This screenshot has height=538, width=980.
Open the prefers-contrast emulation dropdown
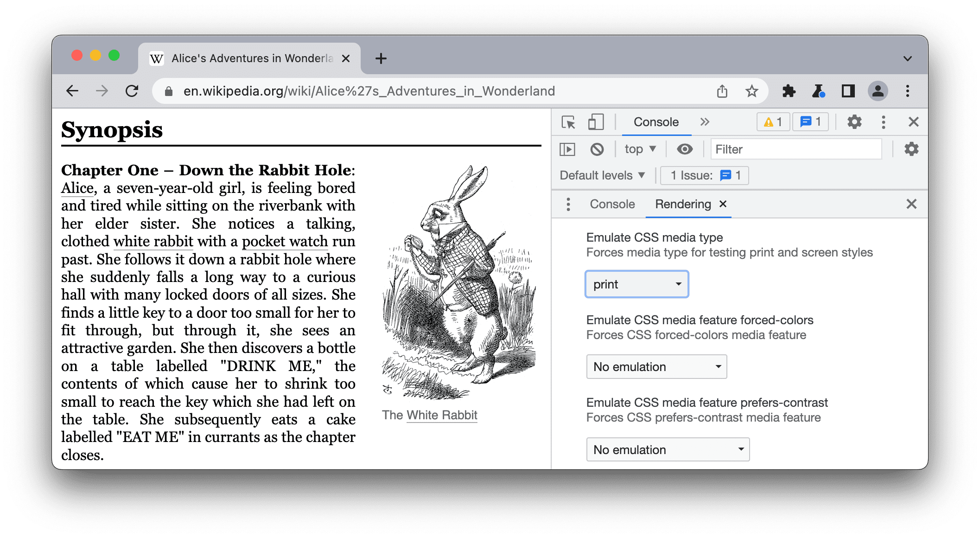click(667, 449)
